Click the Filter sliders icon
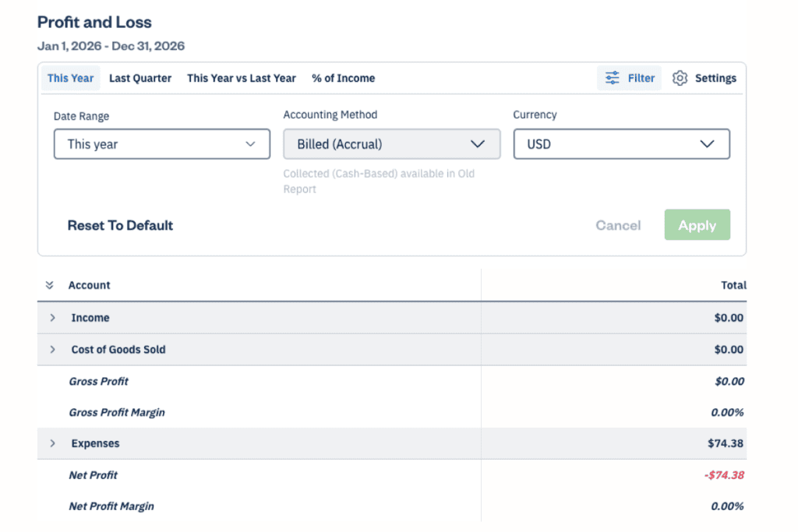 tap(612, 78)
